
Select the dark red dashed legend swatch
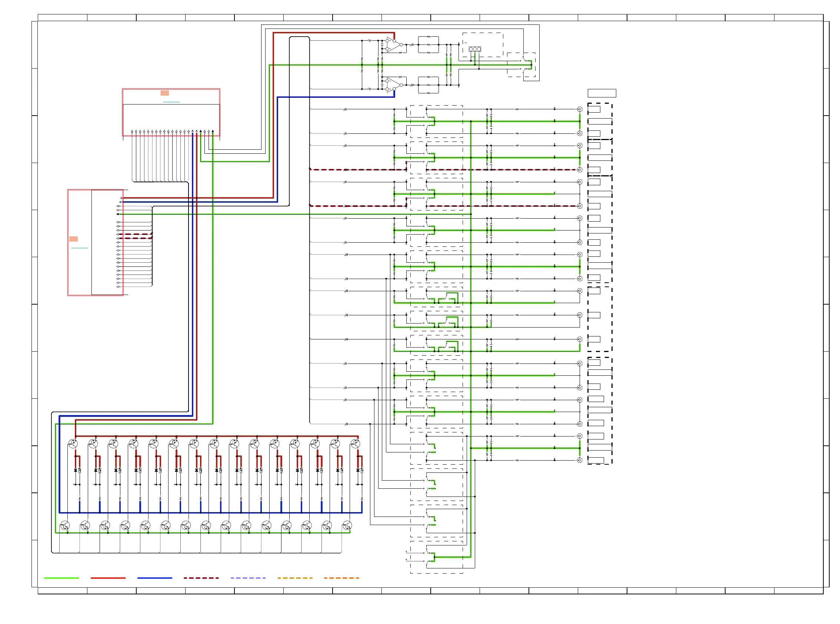[201, 578]
